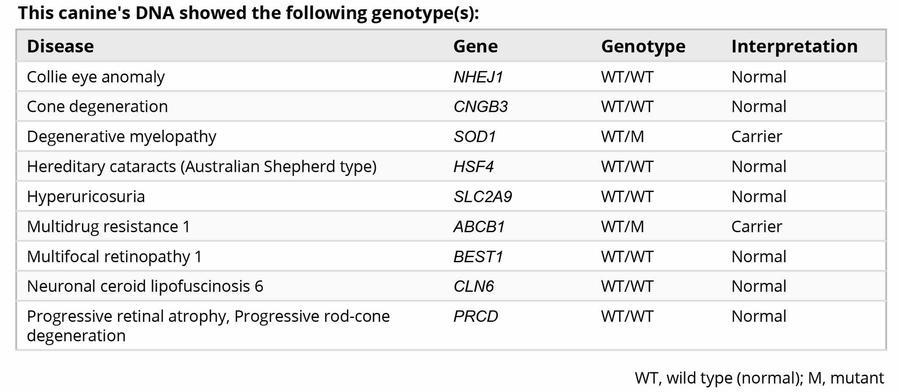Select Multidrug resistance 1 disease name
899x392 pixels.
coord(108,226)
